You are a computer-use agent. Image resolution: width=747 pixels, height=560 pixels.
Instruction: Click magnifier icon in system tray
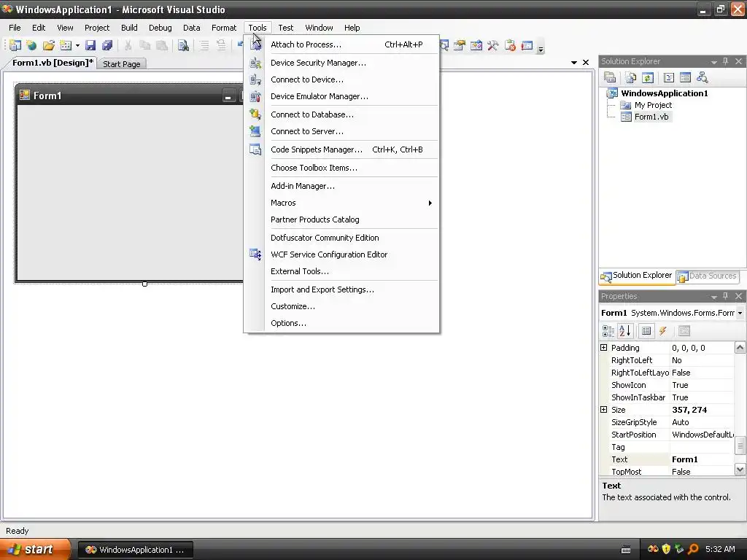pyautogui.click(x=693, y=549)
